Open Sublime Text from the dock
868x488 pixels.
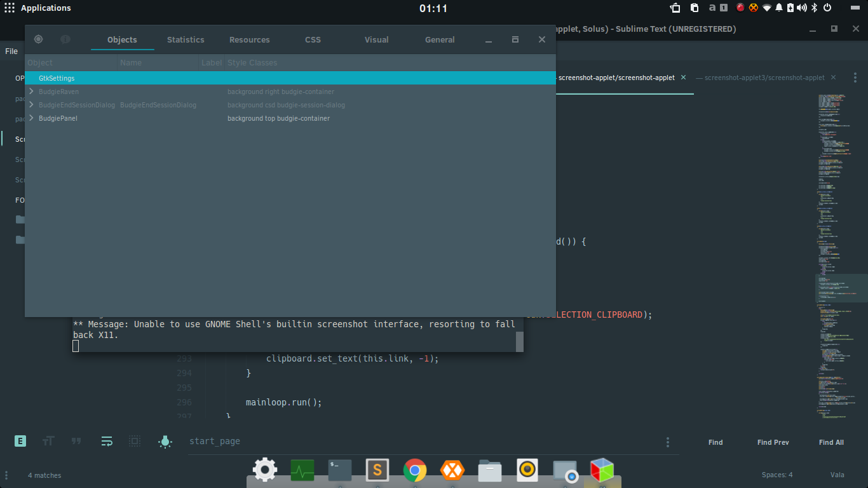tap(377, 471)
